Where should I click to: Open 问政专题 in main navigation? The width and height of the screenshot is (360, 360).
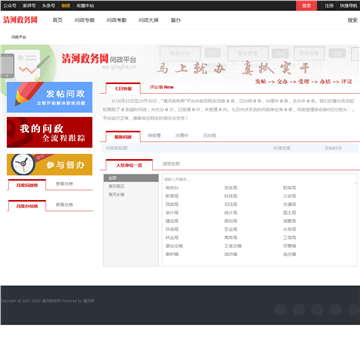[84, 20]
